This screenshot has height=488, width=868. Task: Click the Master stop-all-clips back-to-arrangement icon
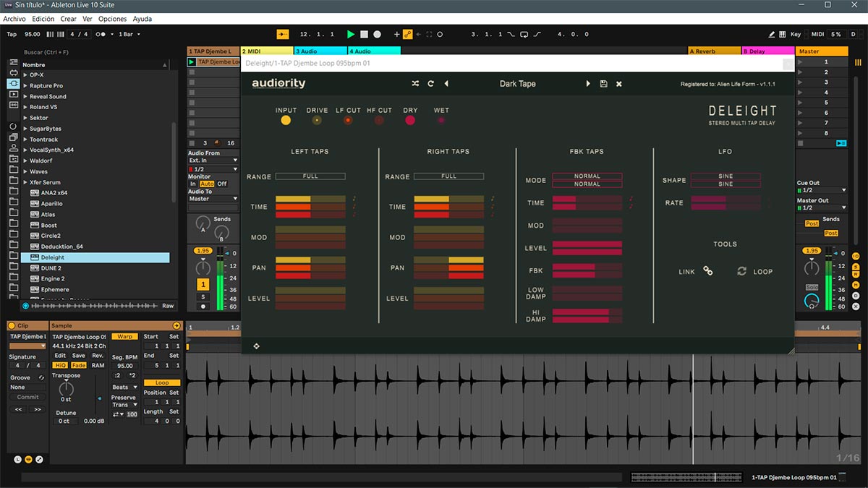(841, 143)
